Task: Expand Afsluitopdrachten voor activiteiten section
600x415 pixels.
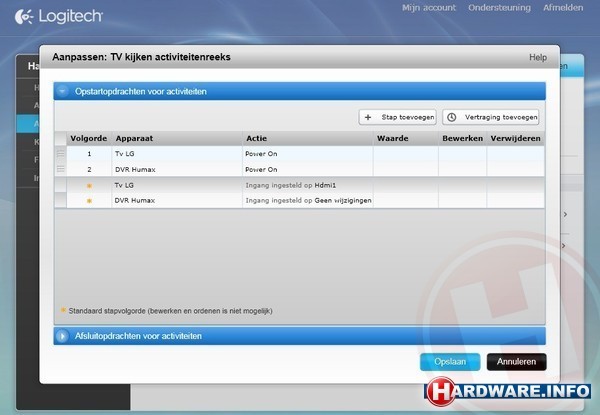Action: (62, 336)
